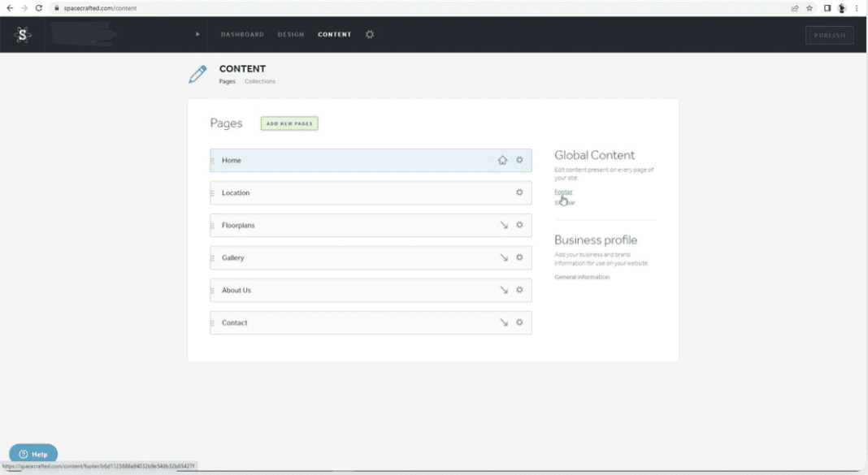Open Gallery page settings gear
Viewport: 868px width, 475px height.
[x=519, y=257]
